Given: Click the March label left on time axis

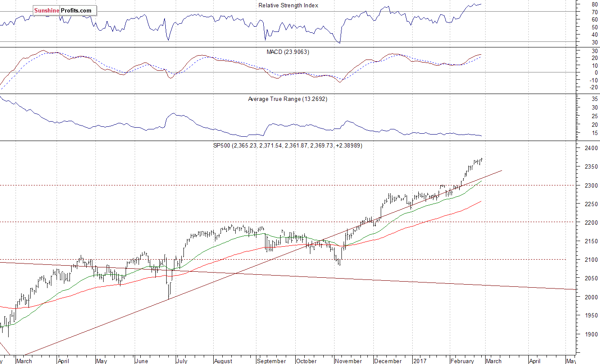Looking at the screenshot, I should pyautogui.click(x=24, y=361).
